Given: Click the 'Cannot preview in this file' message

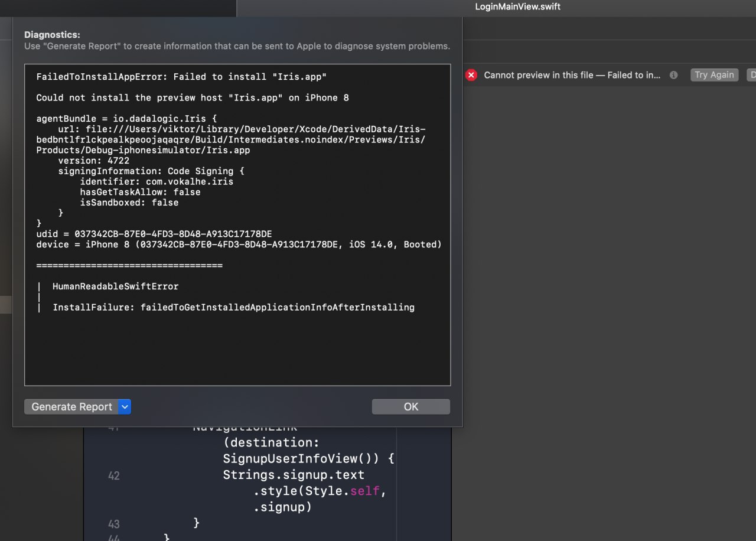Looking at the screenshot, I should (x=572, y=75).
